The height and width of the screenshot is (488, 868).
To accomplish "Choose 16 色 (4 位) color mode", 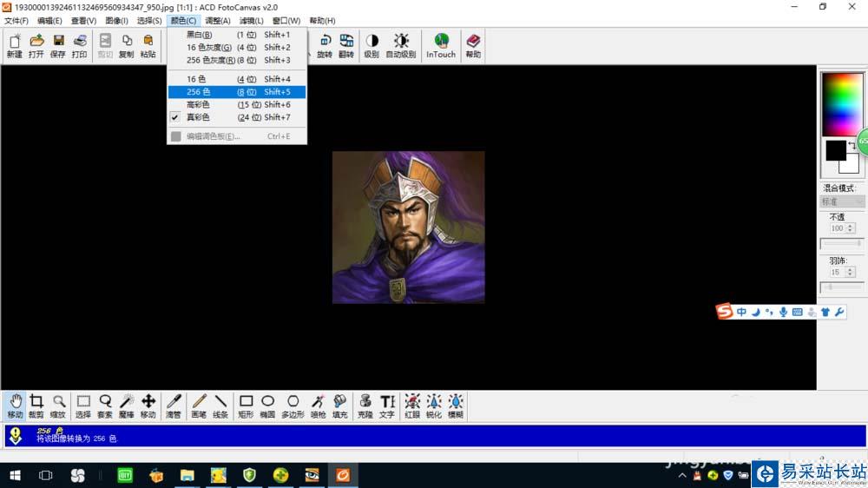I will tap(237, 79).
